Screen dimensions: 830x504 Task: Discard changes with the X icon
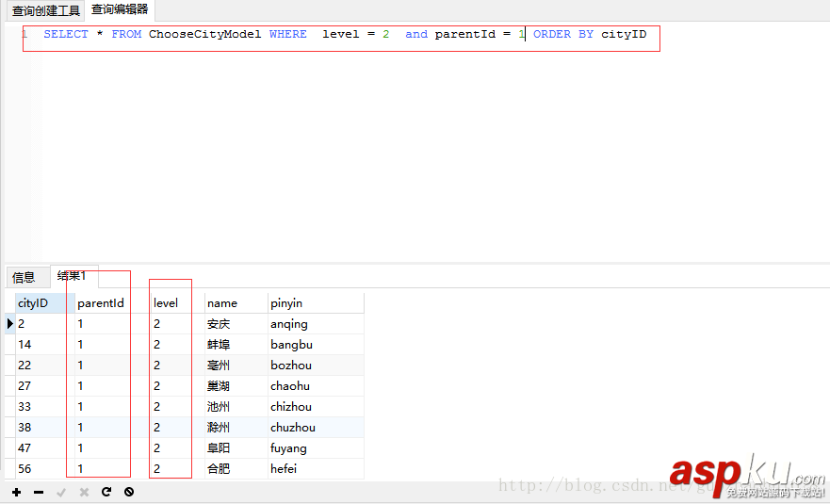click(x=84, y=493)
